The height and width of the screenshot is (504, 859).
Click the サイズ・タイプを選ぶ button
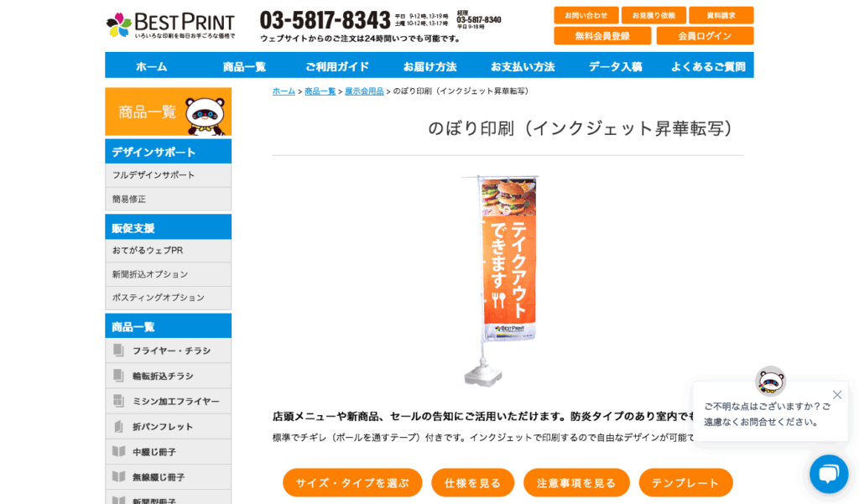click(352, 483)
